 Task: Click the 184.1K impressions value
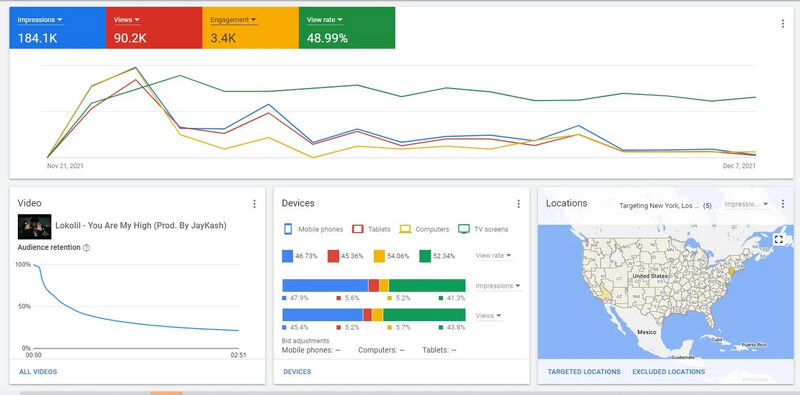37,38
